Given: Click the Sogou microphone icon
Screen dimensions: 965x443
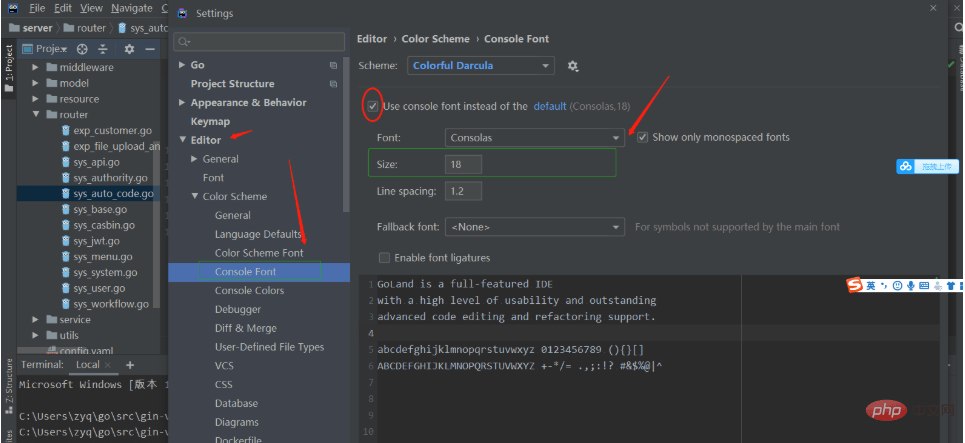Looking at the screenshot, I should [911, 285].
